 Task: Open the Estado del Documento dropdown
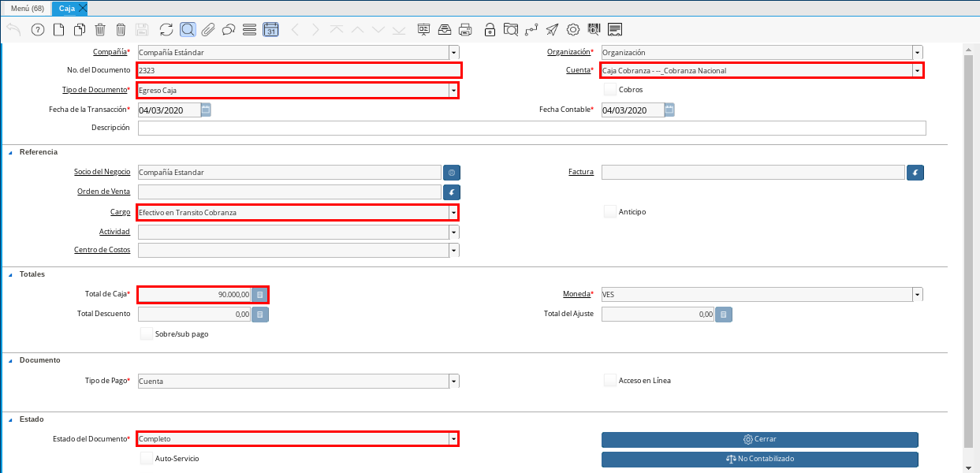pyautogui.click(x=454, y=438)
